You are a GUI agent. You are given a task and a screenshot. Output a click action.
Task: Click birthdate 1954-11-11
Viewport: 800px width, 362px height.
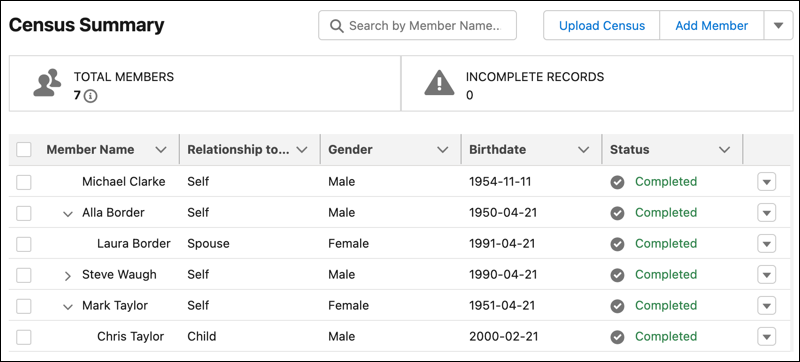500,182
